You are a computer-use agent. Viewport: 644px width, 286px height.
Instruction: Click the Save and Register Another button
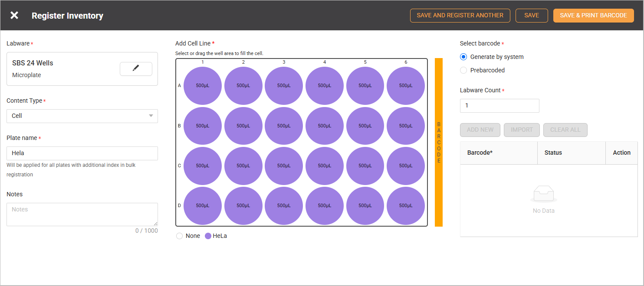pos(460,16)
